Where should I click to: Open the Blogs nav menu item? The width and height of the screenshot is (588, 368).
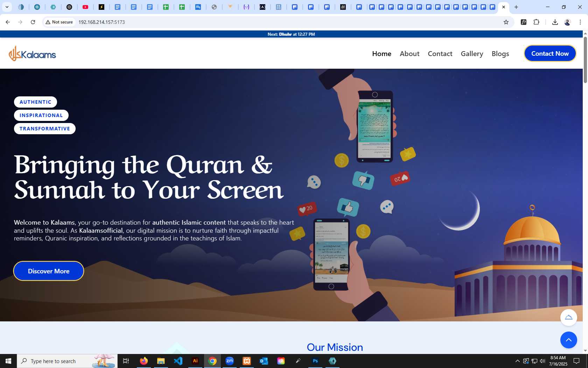500,54
